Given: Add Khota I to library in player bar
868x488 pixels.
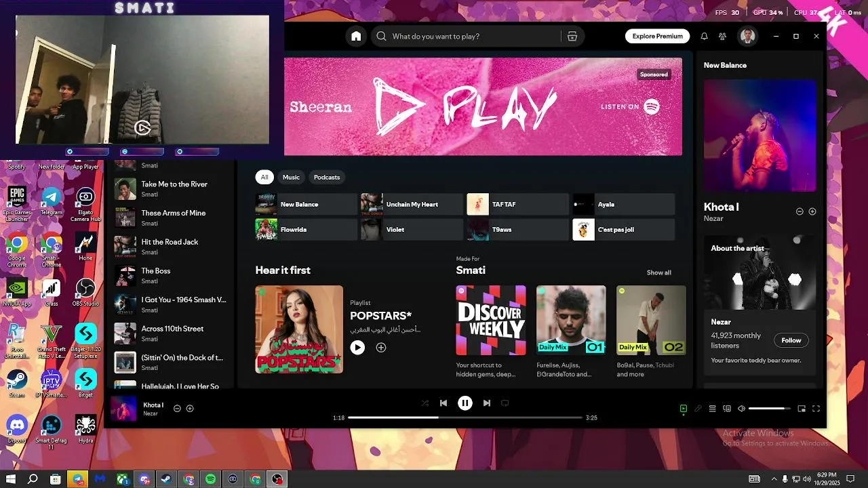Looking at the screenshot, I should (x=190, y=408).
